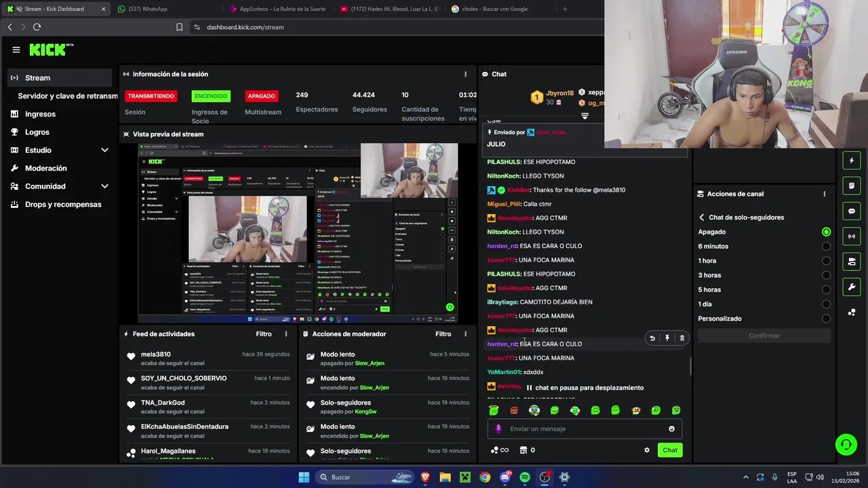Select the red angry emote
The image size is (868, 488).
[514, 410]
